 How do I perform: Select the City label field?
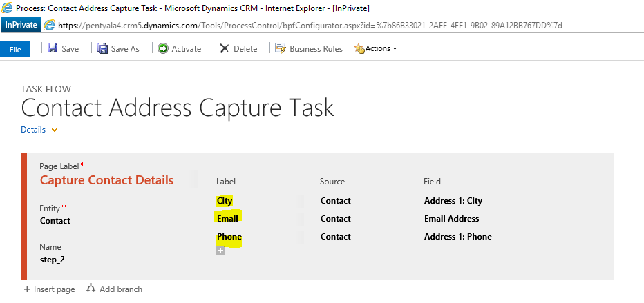click(x=225, y=201)
